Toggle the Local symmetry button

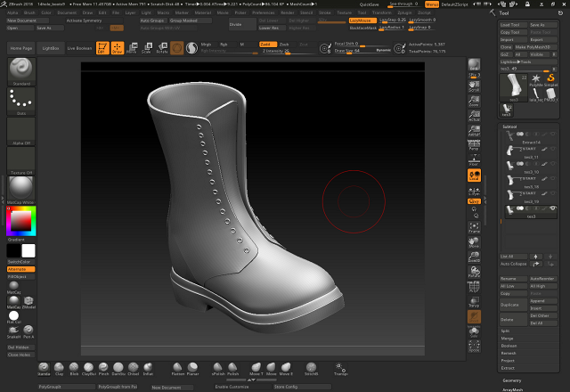coord(475,176)
